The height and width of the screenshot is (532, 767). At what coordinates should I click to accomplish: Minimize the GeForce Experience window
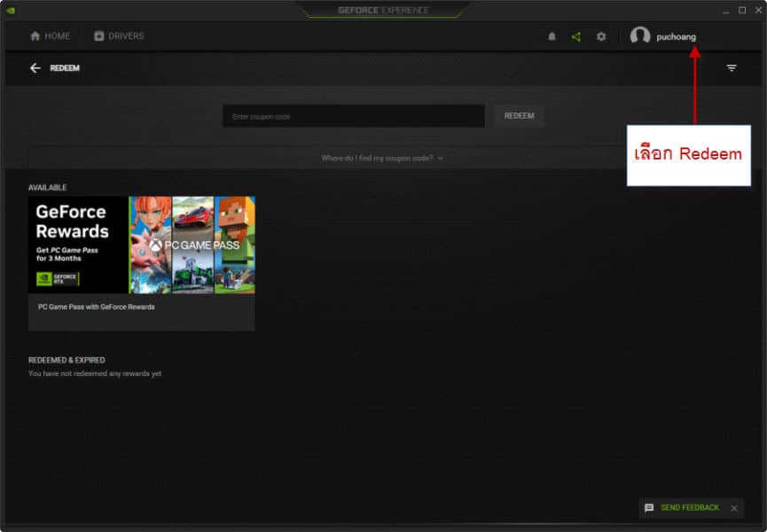point(726,11)
